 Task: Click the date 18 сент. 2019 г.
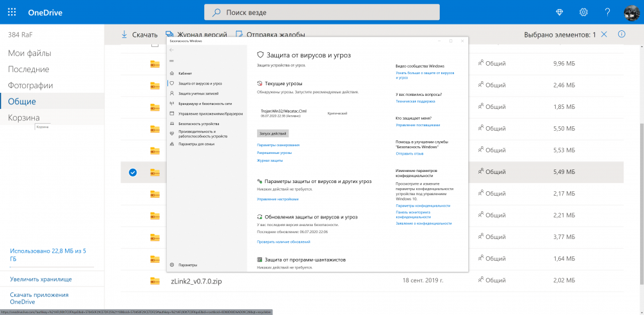424,282
